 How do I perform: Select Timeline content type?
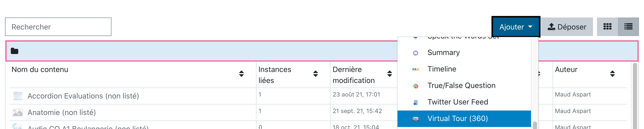(442, 69)
